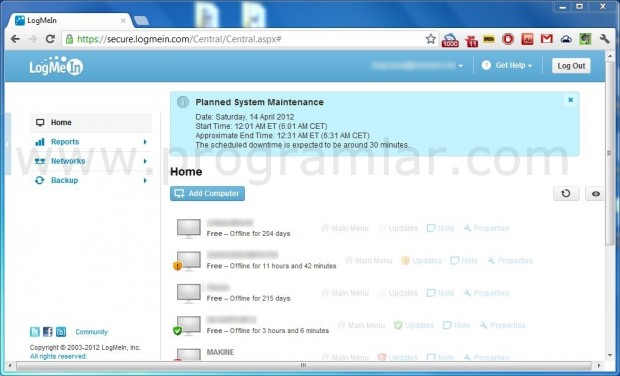
Task: Bookmark page with the star icon
Action: click(431, 39)
